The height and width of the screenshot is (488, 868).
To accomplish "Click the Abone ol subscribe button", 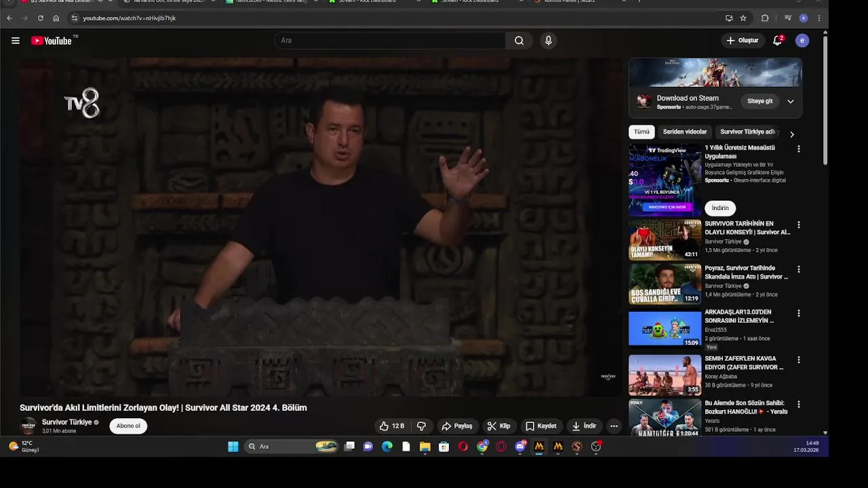I will (x=128, y=426).
